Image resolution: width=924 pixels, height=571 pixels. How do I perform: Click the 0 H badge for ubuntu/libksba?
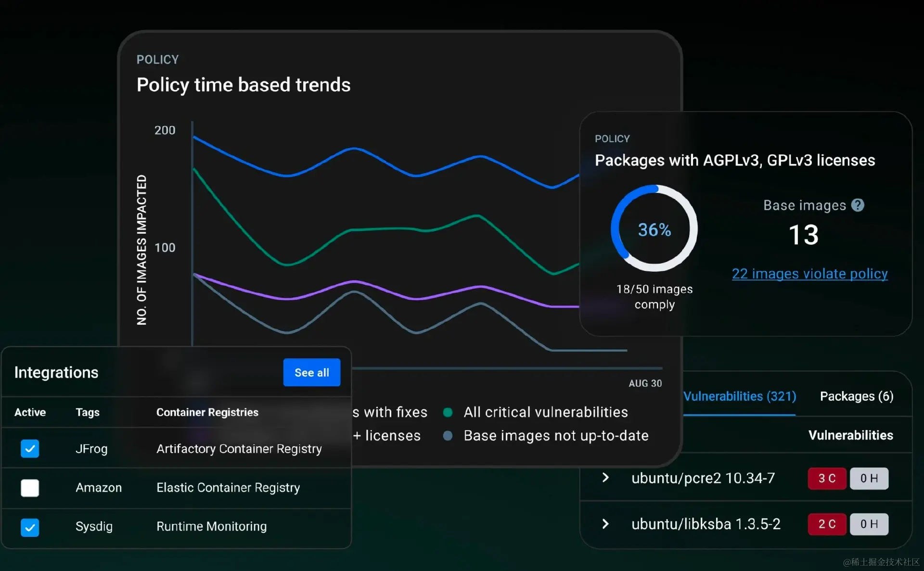(x=869, y=524)
